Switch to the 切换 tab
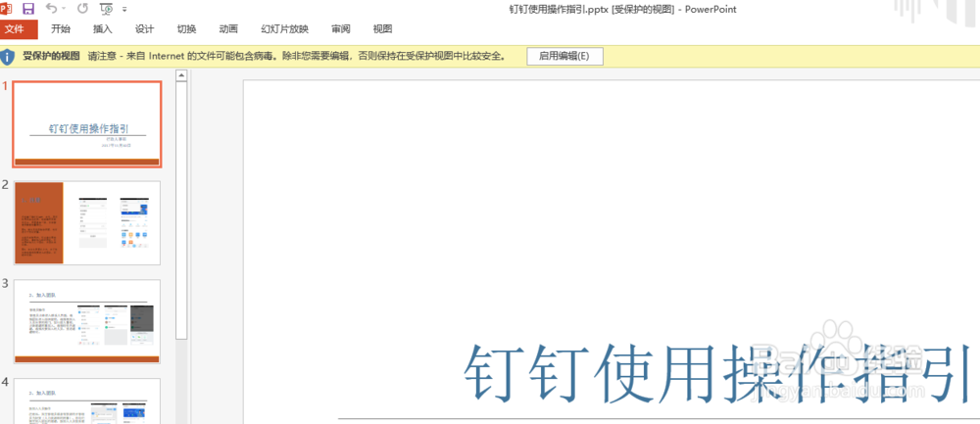Screen dimensions: 980x424 [x=186, y=29]
